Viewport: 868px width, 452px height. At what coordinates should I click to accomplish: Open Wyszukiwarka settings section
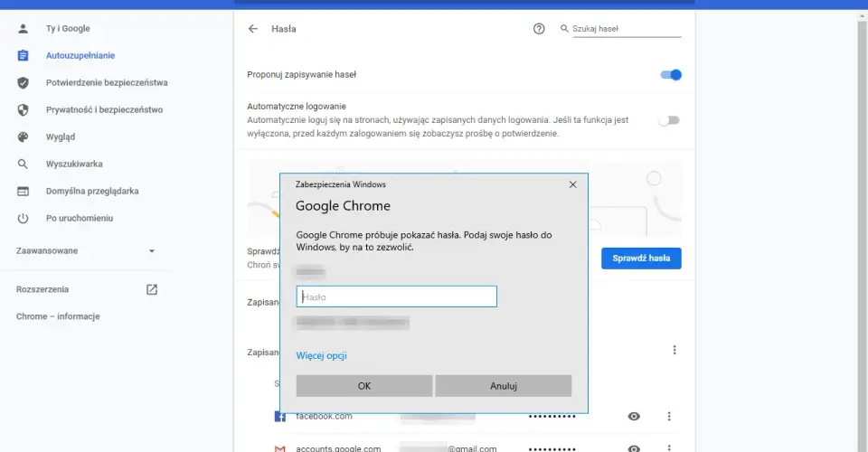coord(74,164)
